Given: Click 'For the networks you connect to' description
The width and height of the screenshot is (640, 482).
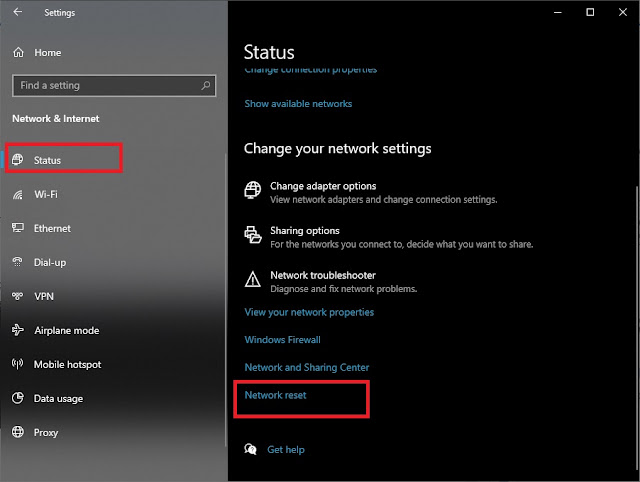Looking at the screenshot, I should 402,244.
